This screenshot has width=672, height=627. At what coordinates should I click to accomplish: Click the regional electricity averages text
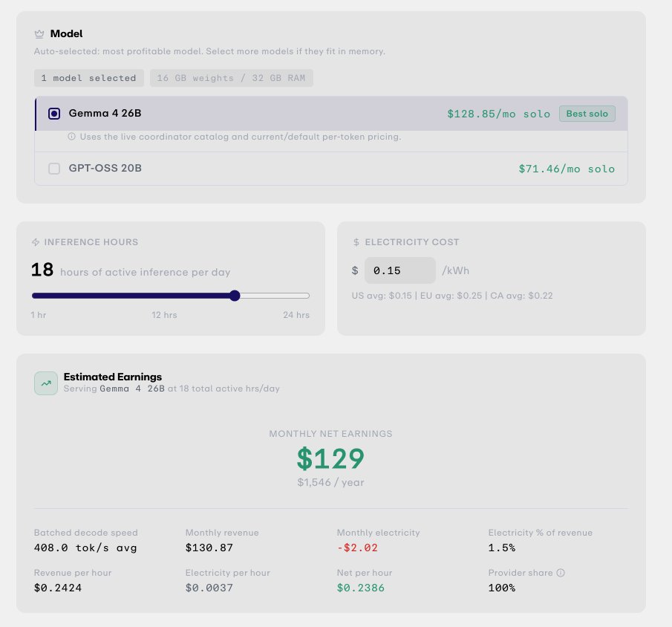pyautogui.click(x=452, y=296)
